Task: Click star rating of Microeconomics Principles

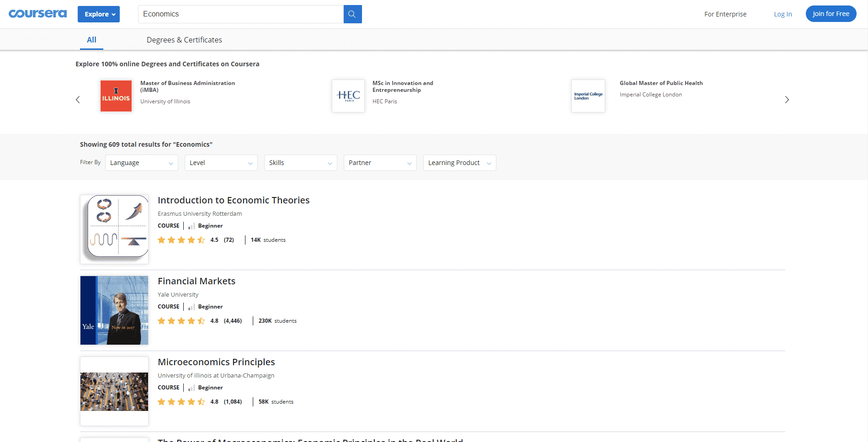Action: [x=181, y=402]
